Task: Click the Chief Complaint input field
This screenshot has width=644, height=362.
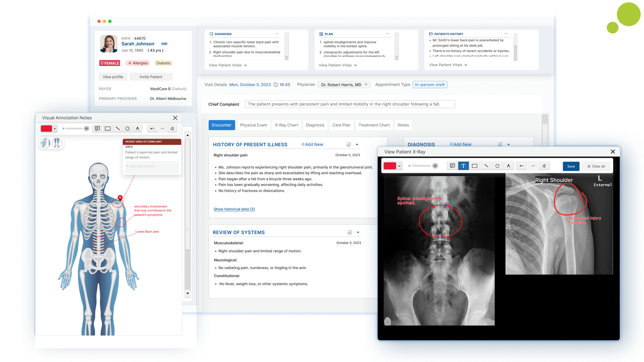Action: pyautogui.click(x=350, y=104)
